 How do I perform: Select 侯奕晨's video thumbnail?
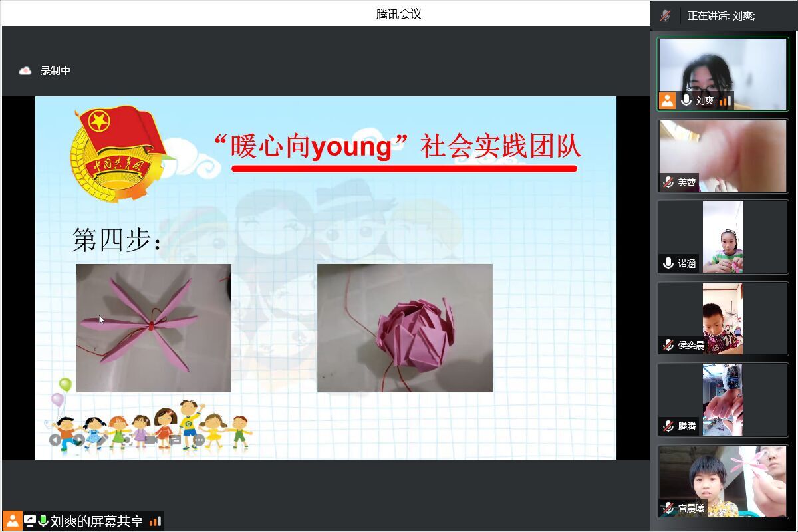(723, 319)
